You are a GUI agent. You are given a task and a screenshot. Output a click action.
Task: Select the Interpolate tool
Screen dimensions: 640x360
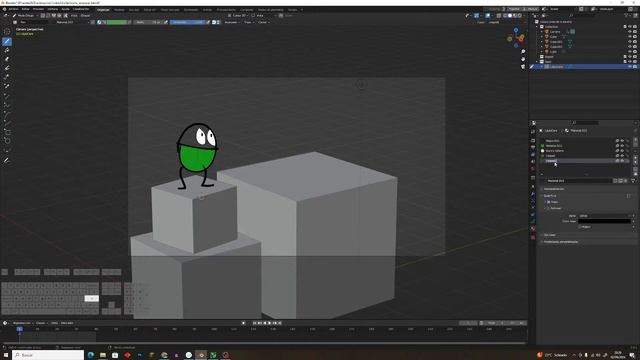coord(7,151)
